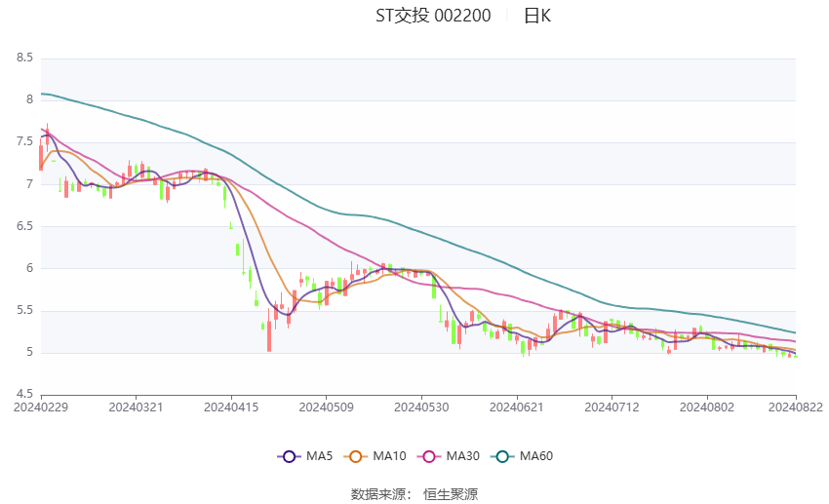Click the 20240621 date axis label
829x504 pixels.
(x=517, y=407)
